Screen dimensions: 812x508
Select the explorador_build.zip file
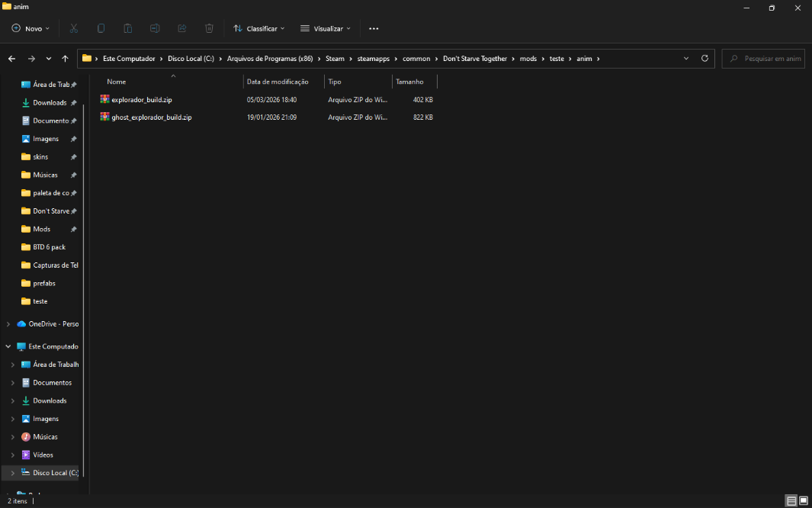click(142, 100)
